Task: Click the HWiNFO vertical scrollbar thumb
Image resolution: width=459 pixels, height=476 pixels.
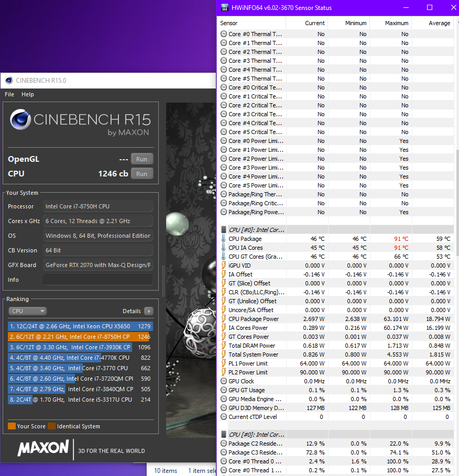Action: (x=456, y=203)
